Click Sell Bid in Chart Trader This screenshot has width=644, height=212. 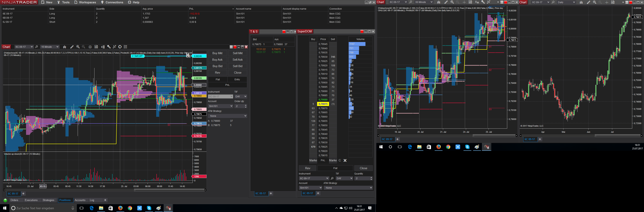click(x=238, y=66)
